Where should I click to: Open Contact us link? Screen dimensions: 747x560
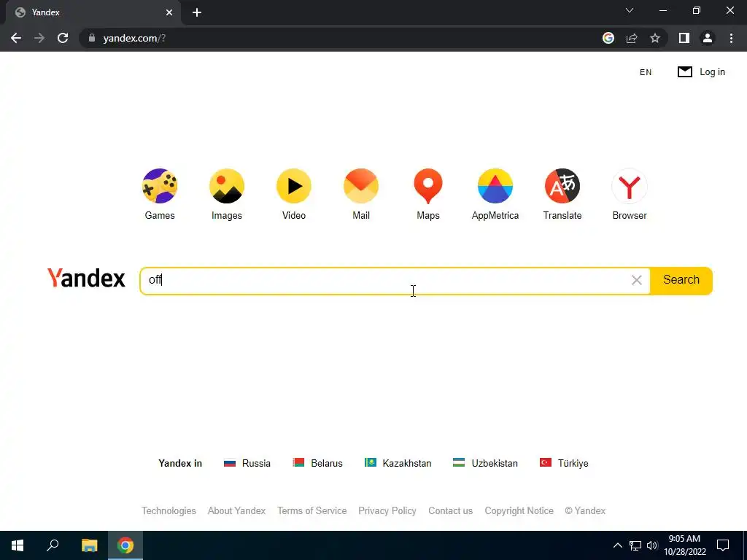pos(451,511)
